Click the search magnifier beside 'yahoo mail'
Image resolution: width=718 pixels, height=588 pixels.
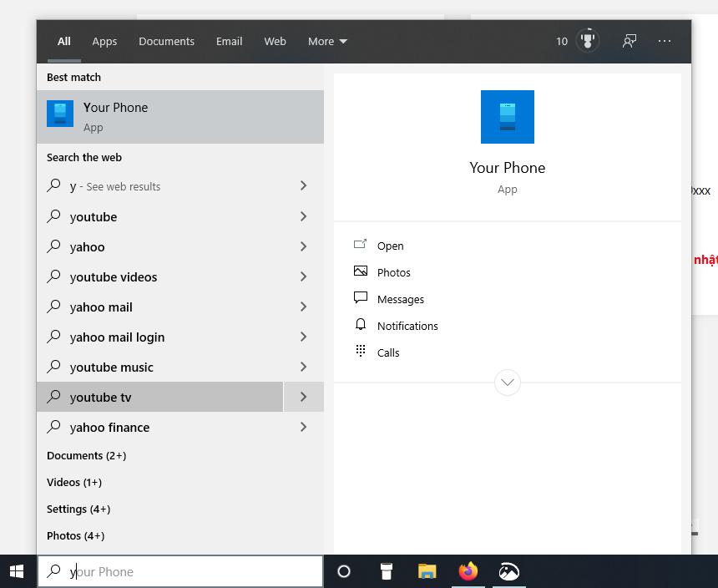tap(54, 307)
